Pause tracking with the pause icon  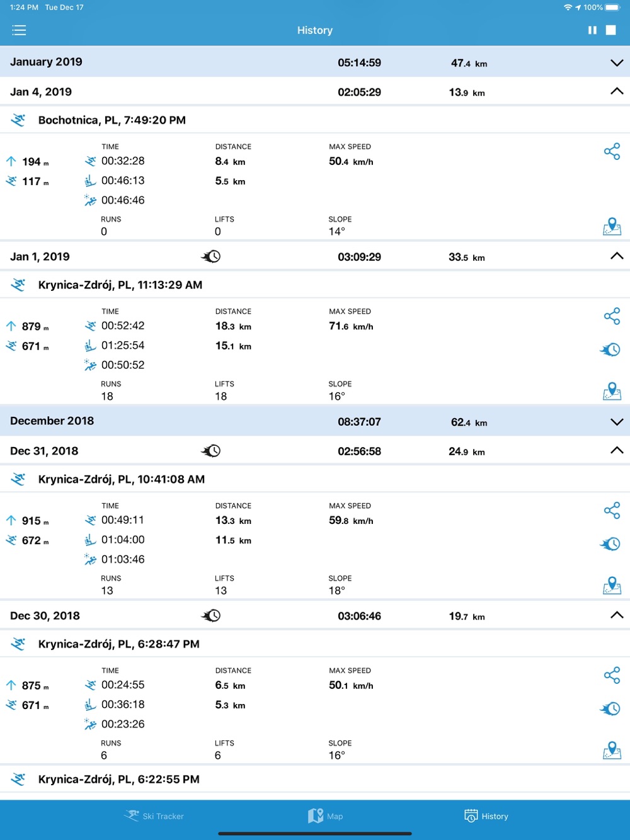pyautogui.click(x=592, y=30)
